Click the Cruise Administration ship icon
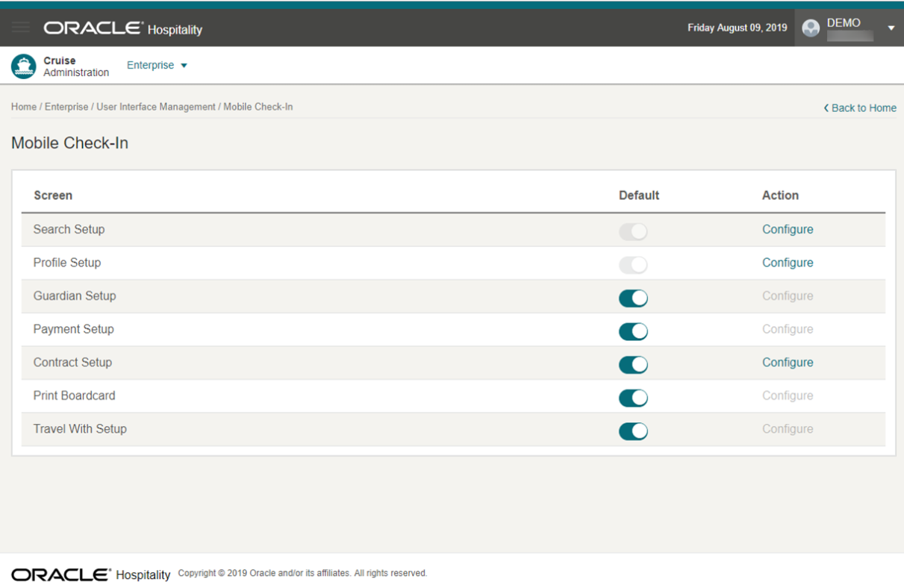The width and height of the screenshot is (904, 588). tap(24, 66)
